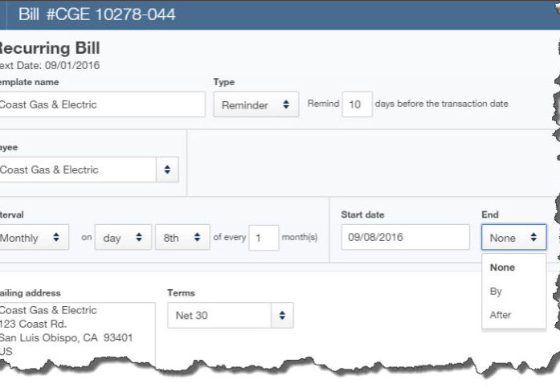Open the 8th day-of-month dropdown

(182, 237)
